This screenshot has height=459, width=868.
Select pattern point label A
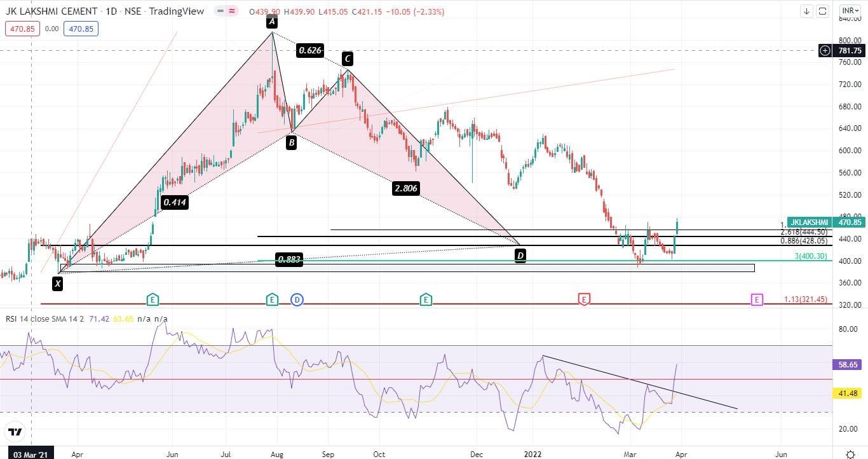coord(272,22)
